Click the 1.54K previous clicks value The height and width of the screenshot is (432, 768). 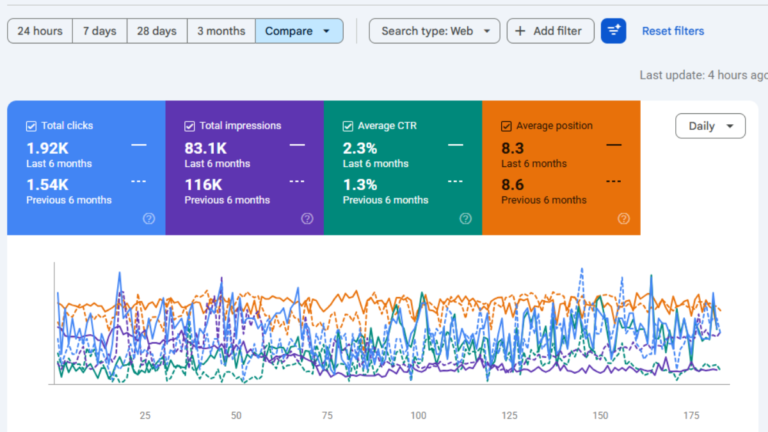point(48,185)
